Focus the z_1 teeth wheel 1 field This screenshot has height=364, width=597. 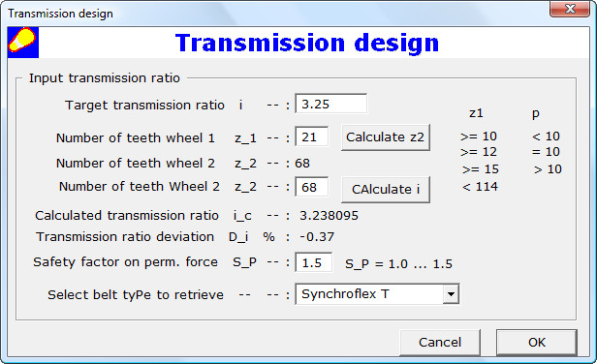(311, 136)
